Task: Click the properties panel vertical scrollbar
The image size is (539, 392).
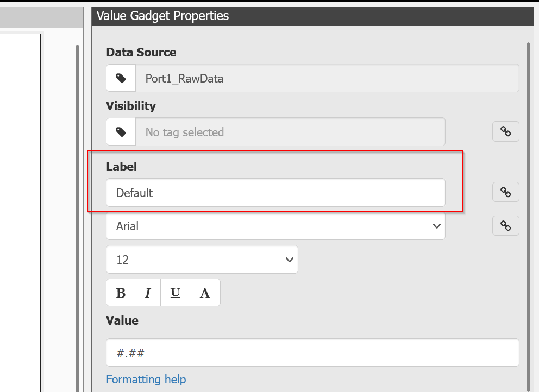Action: click(529, 217)
